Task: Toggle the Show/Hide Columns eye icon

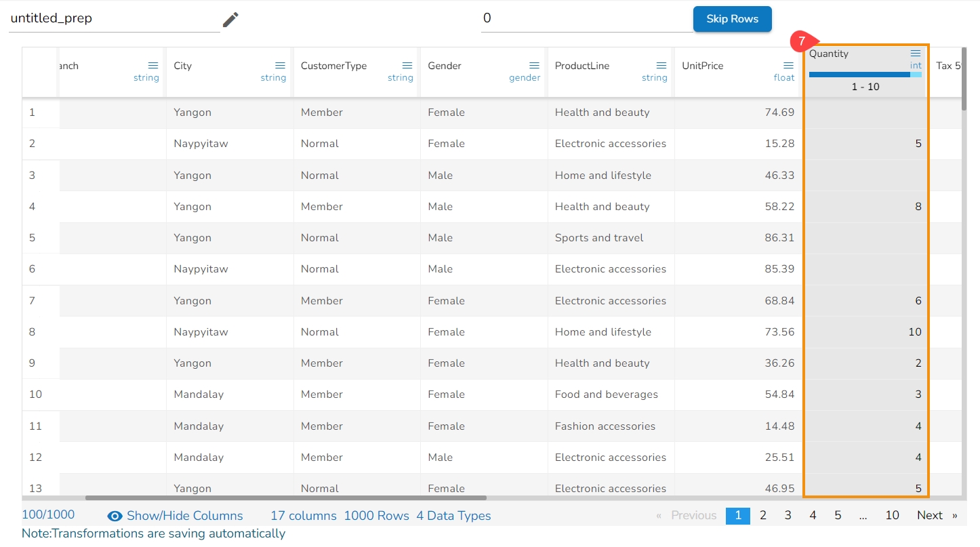Action: (x=115, y=516)
